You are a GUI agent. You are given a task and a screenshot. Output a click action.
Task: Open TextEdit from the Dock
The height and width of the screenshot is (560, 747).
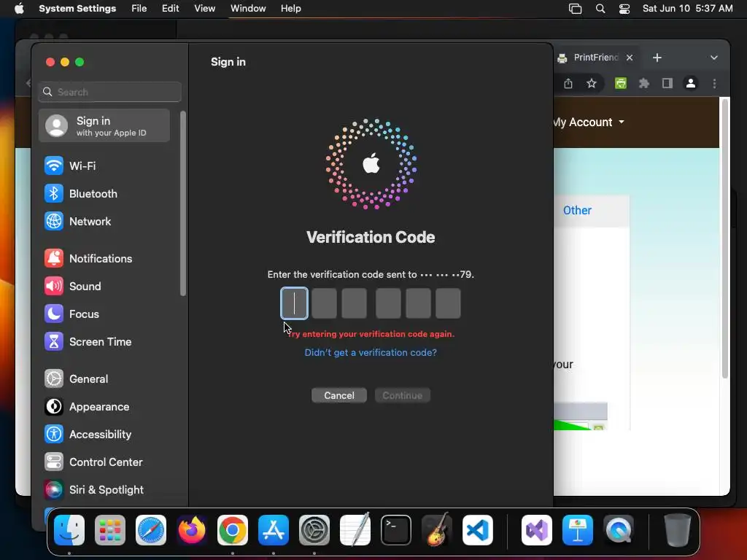(x=355, y=530)
